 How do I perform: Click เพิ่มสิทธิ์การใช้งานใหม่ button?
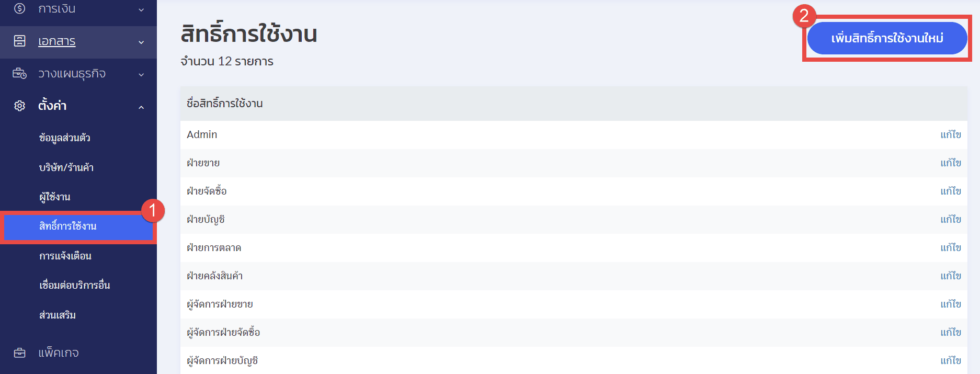point(887,38)
